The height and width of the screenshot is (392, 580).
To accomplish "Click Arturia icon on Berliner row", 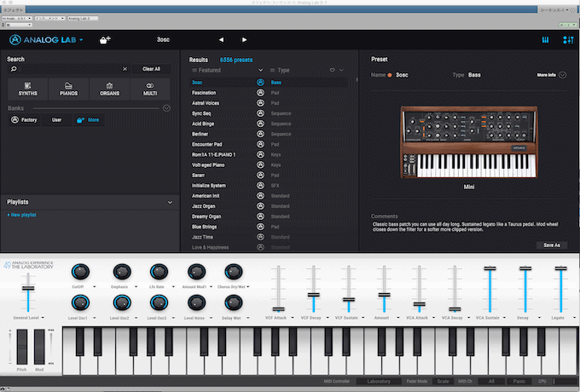I will click(x=260, y=134).
